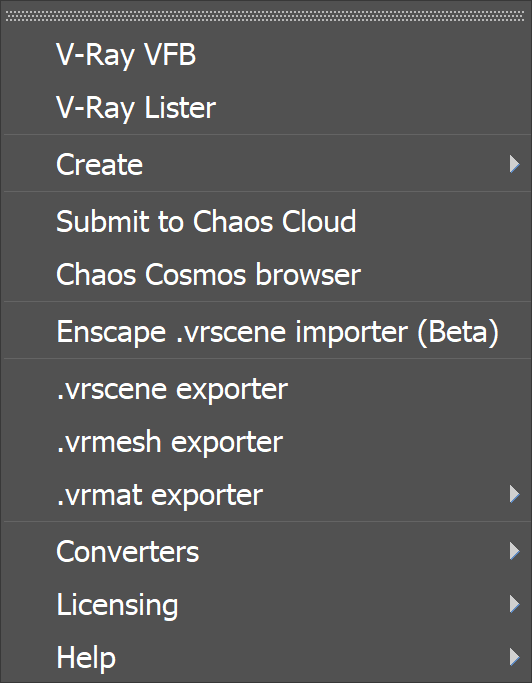
Task: Expand the Help submenu arrow
Action: tap(515, 656)
